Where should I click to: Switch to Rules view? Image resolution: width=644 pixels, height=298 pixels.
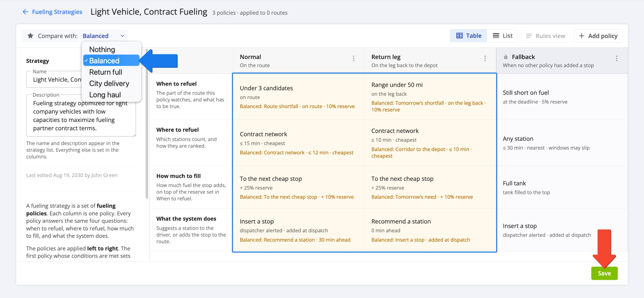(546, 36)
